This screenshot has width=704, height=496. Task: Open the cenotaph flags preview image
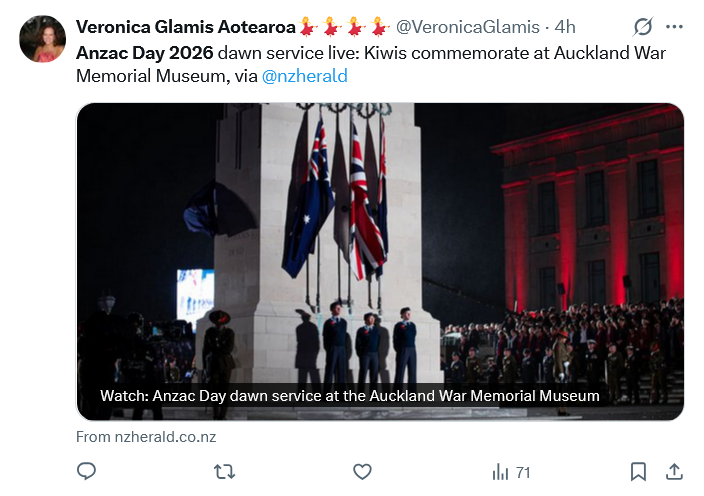click(x=380, y=262)
